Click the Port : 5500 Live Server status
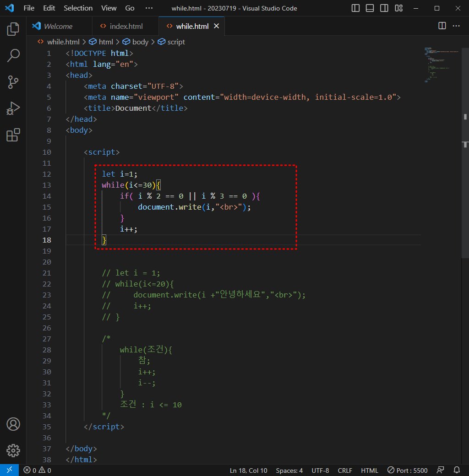 click(407, 470)
